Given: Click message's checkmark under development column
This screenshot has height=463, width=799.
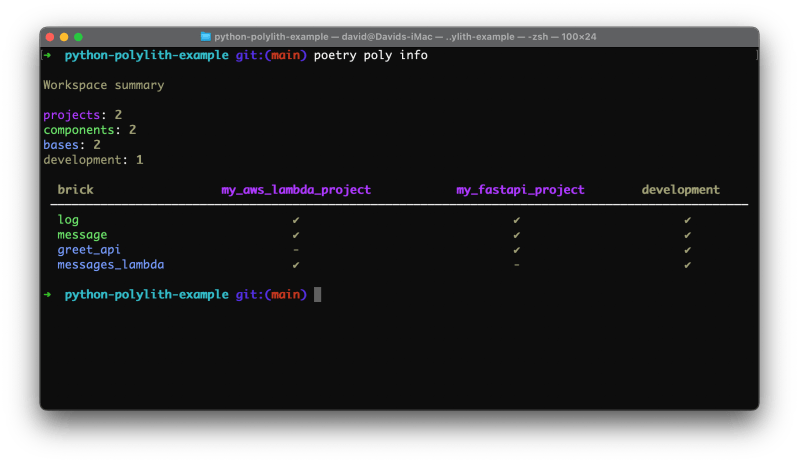Looking at the screenshot, I should click(687, 235).
